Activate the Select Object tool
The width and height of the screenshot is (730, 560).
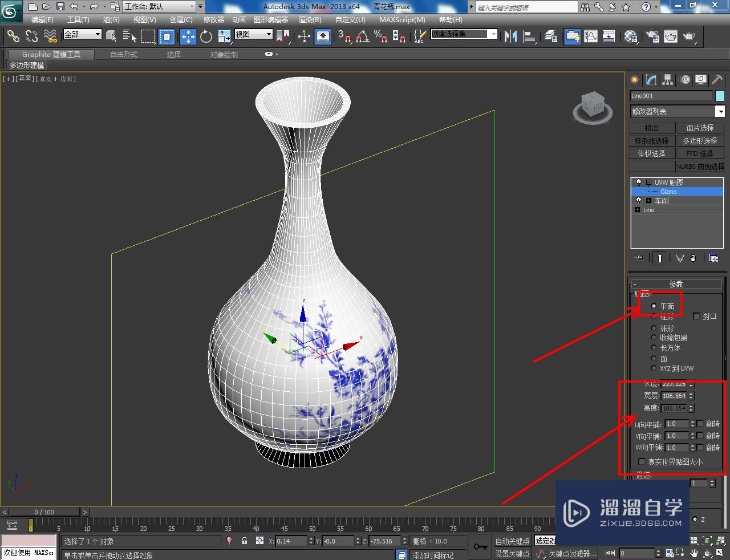coord(111,36)
